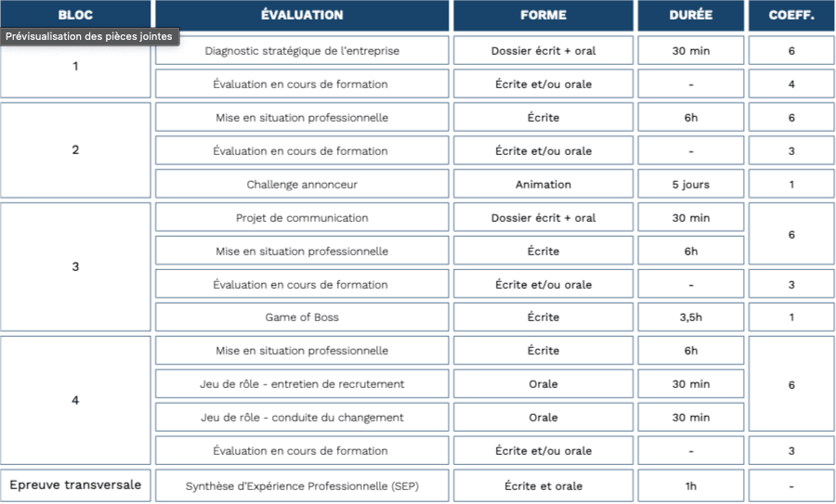Select the 3,5h duration cell

[690, 317]
